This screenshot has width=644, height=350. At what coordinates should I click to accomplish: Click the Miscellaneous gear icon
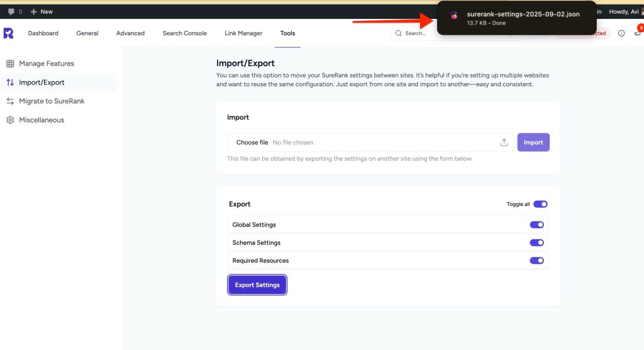tap(10, 120)
